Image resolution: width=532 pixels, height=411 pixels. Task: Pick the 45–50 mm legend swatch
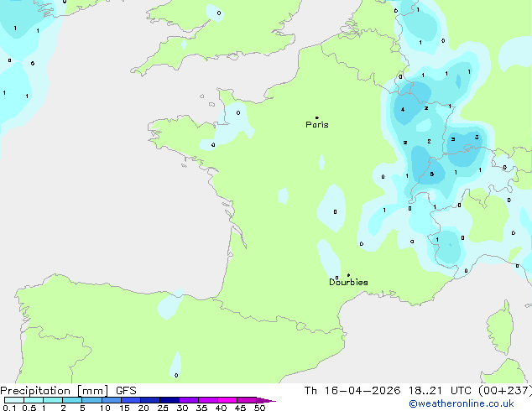click(x=247, y=400)
